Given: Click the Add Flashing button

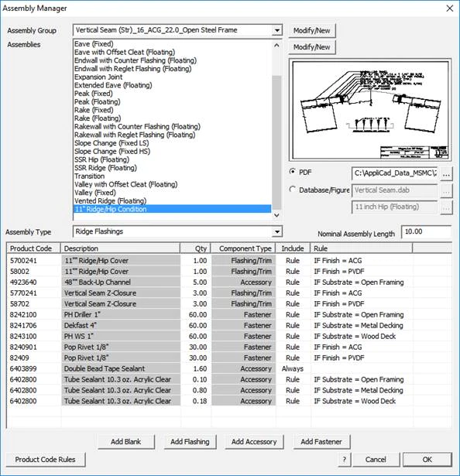Looking at the screenshot, I should [x=190, y=442].
